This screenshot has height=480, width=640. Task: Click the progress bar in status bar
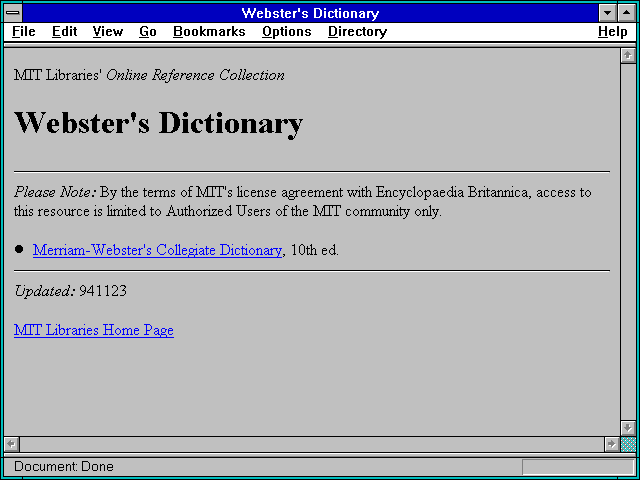pyautogui.click(x=578, y=467)
